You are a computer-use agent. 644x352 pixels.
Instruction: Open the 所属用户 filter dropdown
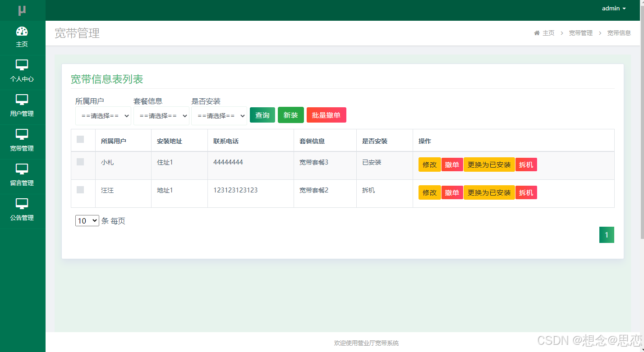[103, 116]
